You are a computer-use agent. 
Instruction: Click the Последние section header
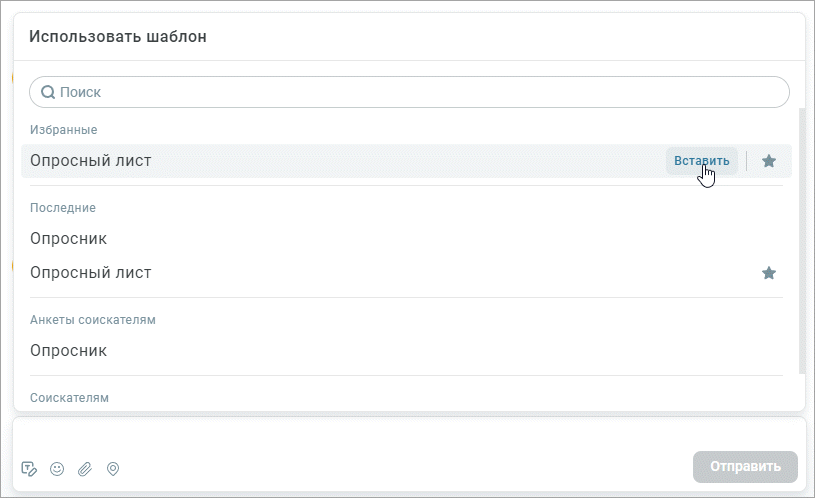[x=63, y=207]
